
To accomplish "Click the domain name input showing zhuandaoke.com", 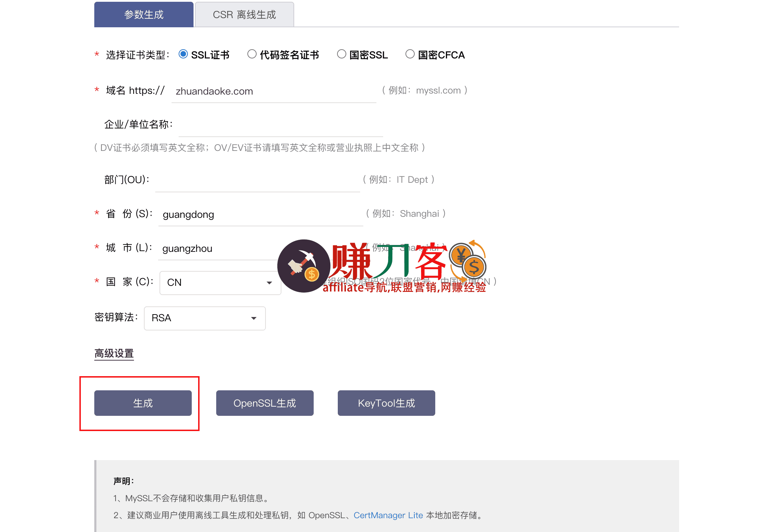I will (273, 91).
